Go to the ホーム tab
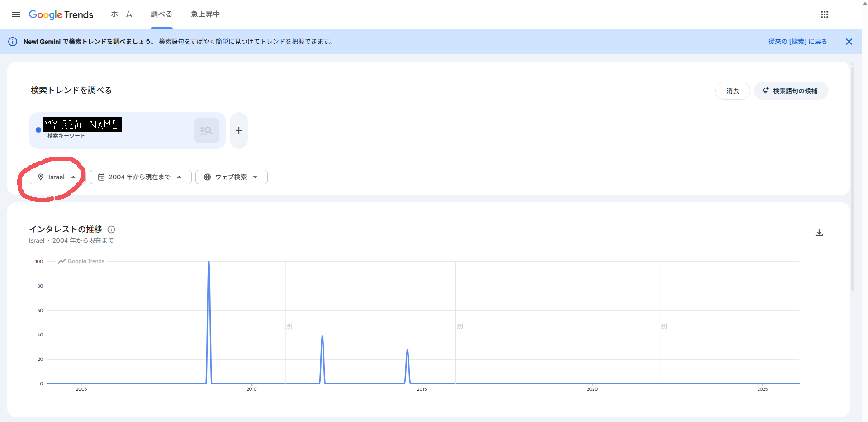 point(122,14)
